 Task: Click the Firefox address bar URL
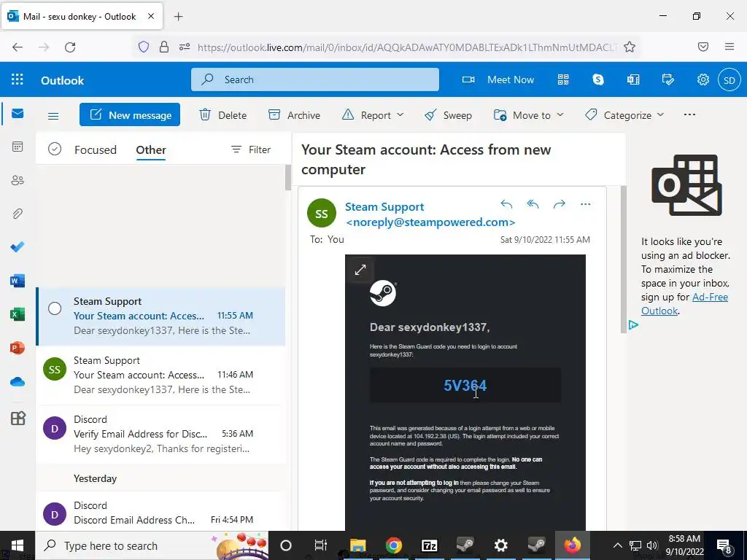coord(407,47)
